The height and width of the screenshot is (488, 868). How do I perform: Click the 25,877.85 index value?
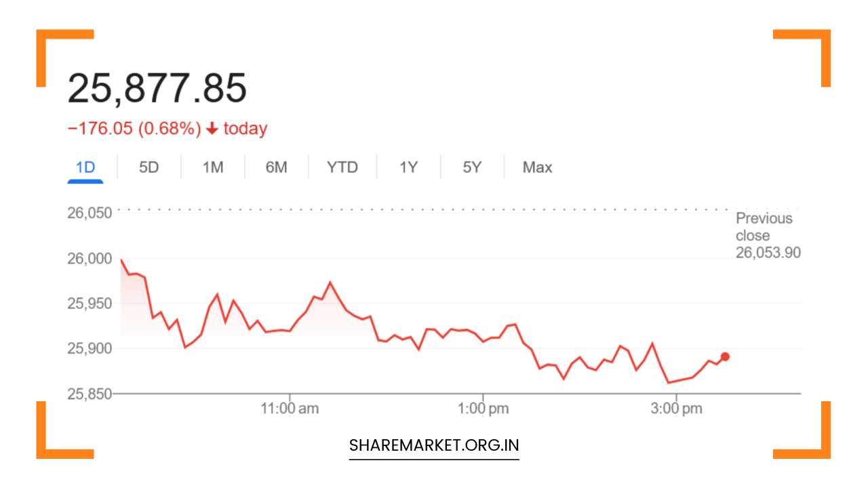point(157,88)
